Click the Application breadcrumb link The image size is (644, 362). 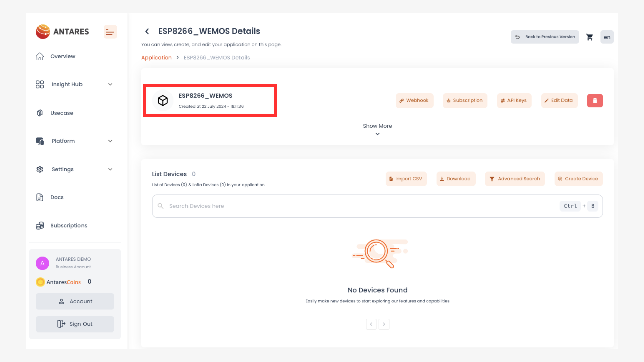[x=156, y=58]
